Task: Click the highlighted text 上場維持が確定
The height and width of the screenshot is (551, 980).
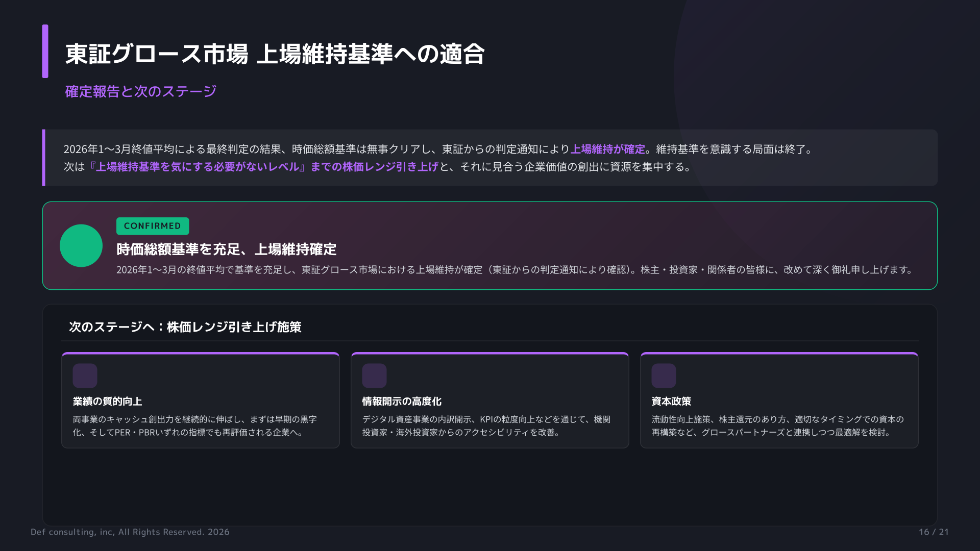Action: pyautogui.click(x=607, y=149)
